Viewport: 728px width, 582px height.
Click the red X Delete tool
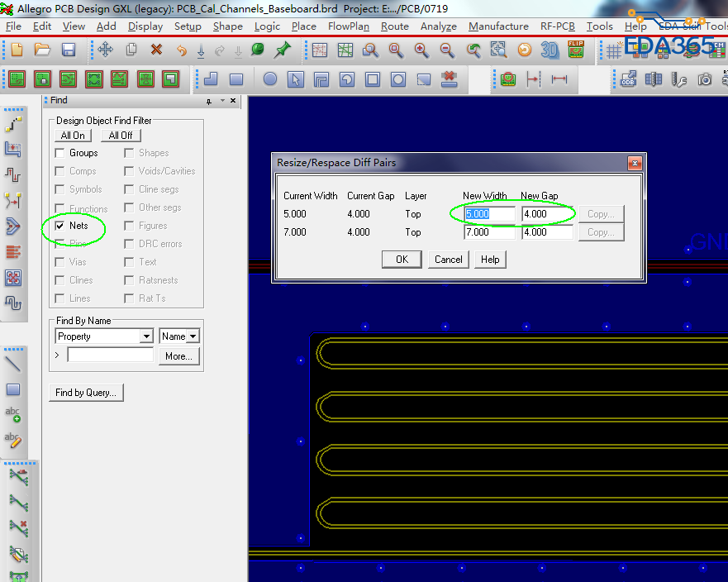(x=156, y=50)
